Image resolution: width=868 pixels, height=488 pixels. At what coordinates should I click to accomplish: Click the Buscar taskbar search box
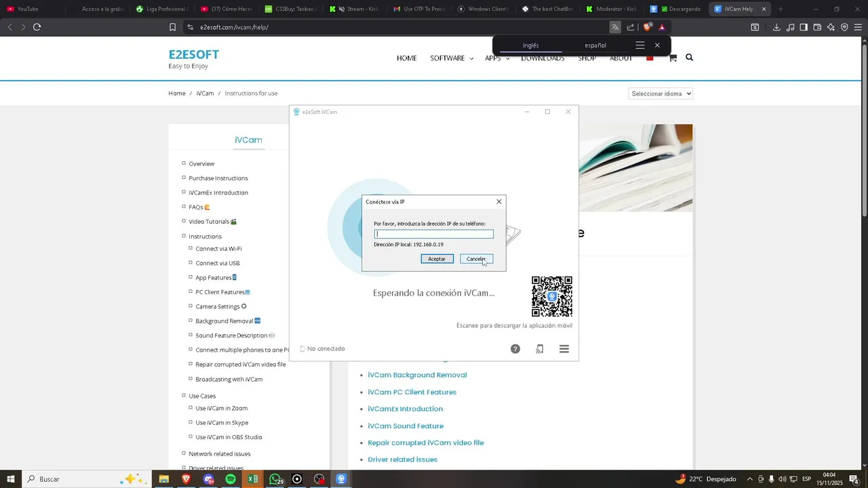click(86, 479)
